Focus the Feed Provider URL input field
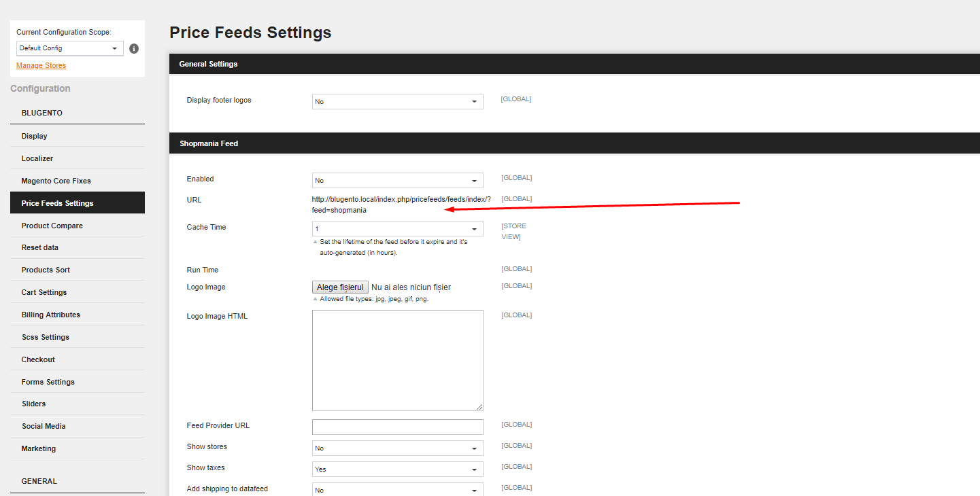This screenshot has width=980, height=496. 398,427
